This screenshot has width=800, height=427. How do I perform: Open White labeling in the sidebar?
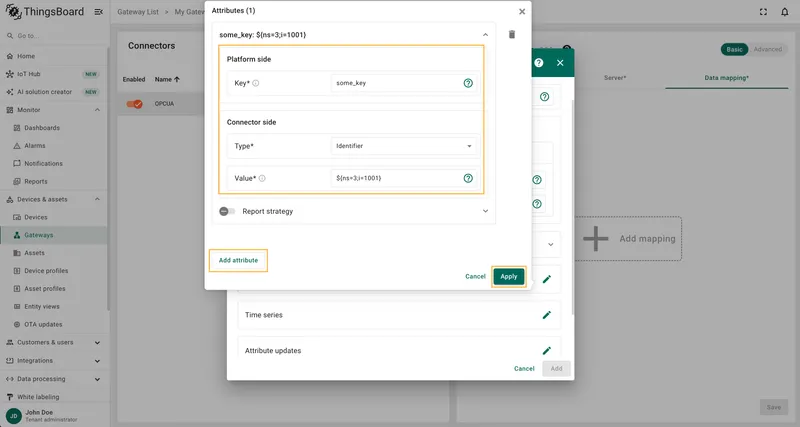[x=54, y=396]
